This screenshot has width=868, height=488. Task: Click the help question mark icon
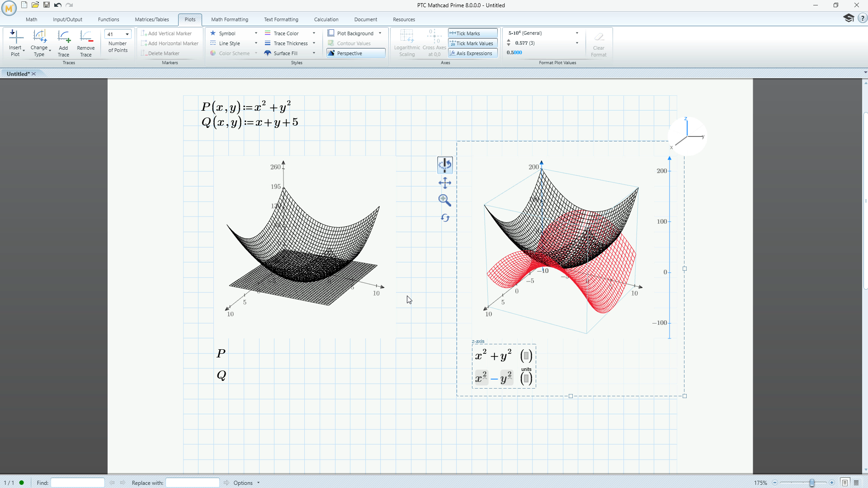click(863, 19)
